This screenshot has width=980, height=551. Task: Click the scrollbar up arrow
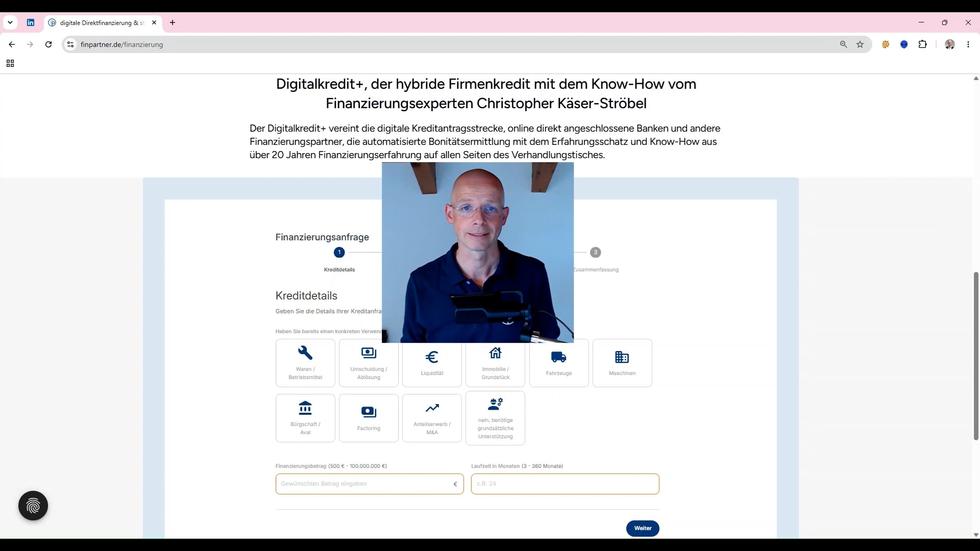point(976,79)
